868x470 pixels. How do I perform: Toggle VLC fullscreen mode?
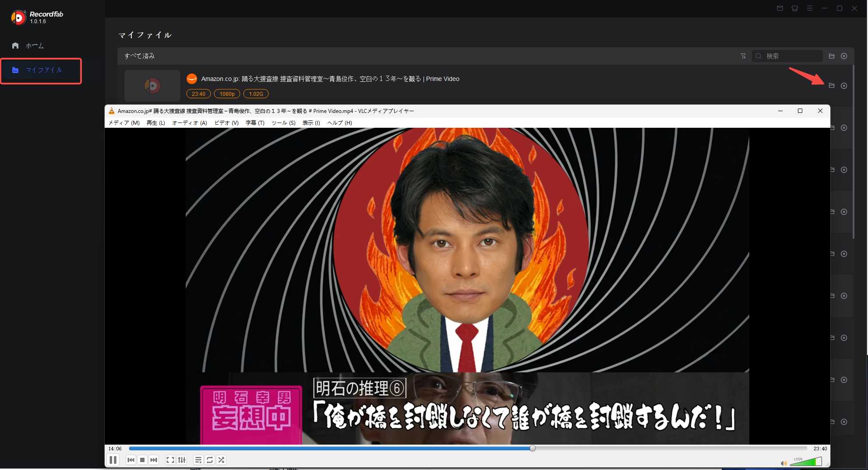pos(170,460)
